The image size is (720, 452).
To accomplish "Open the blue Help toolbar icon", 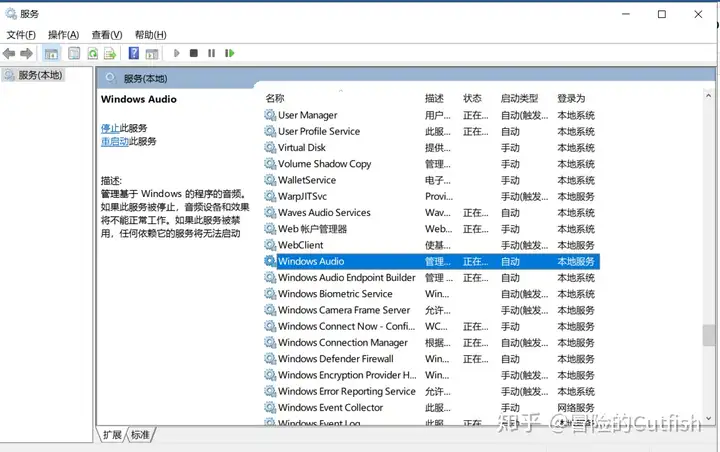I will click(134, 53).
